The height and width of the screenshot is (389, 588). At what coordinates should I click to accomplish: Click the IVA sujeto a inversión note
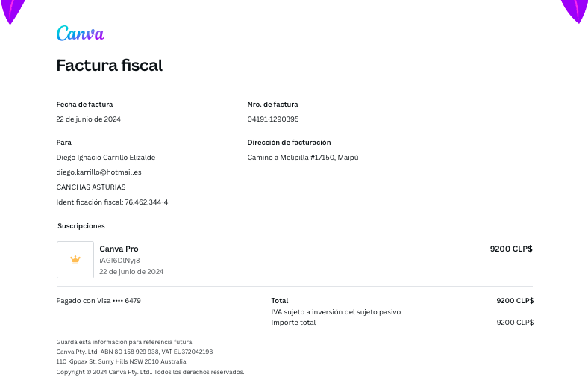click(x=336, y=312)
